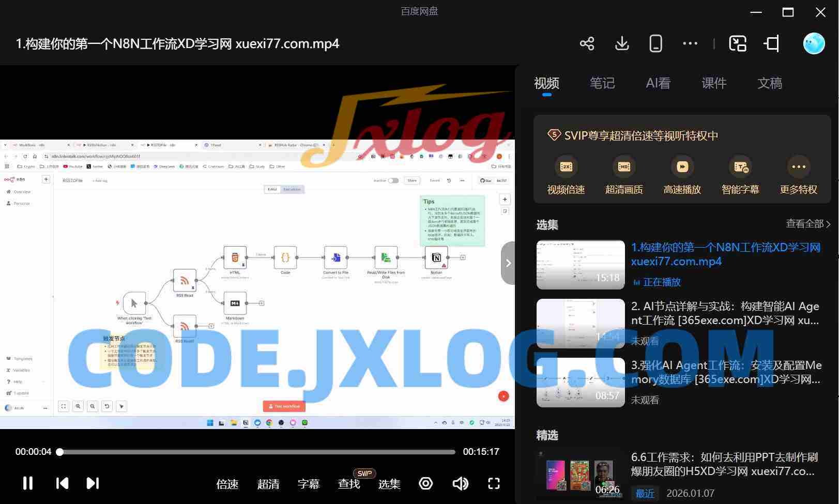Click the 更多特权 more privileges icon
Screen dimensions: 839x504
799,166
